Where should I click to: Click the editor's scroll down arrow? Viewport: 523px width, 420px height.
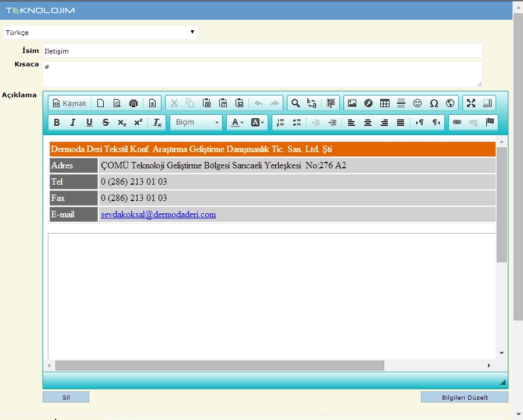coord(501,353)
